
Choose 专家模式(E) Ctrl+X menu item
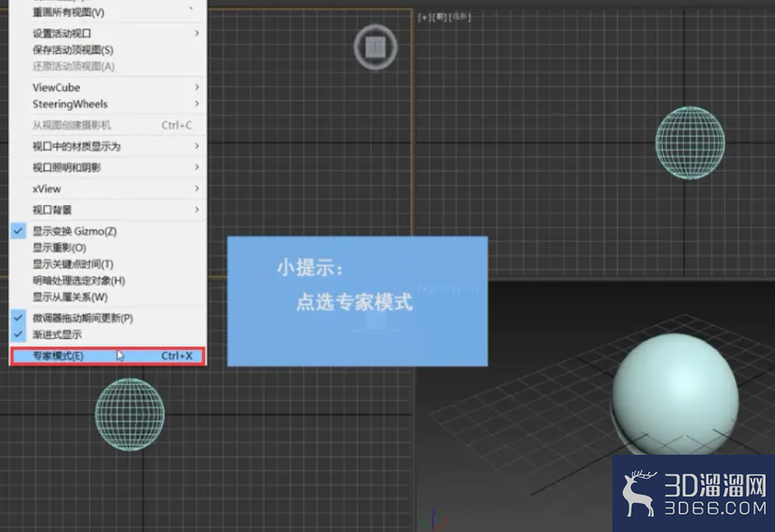(x=107, y=356)
